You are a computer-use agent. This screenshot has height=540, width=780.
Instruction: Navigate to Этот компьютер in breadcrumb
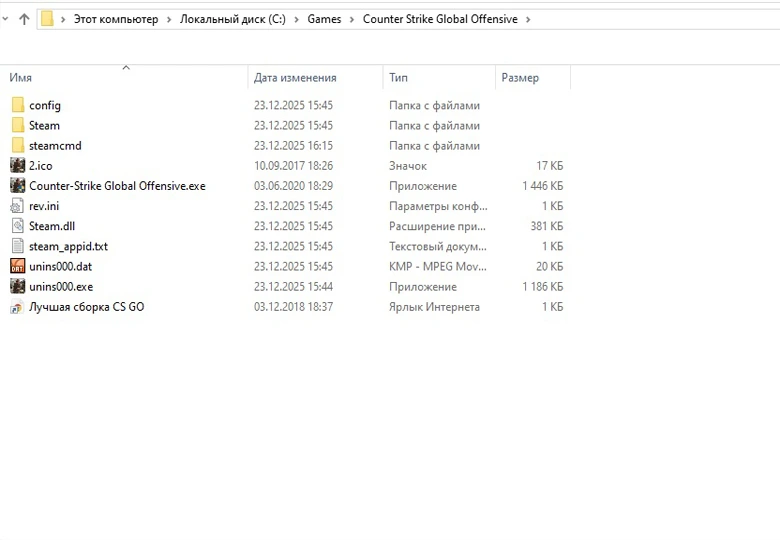click(116, 19)
